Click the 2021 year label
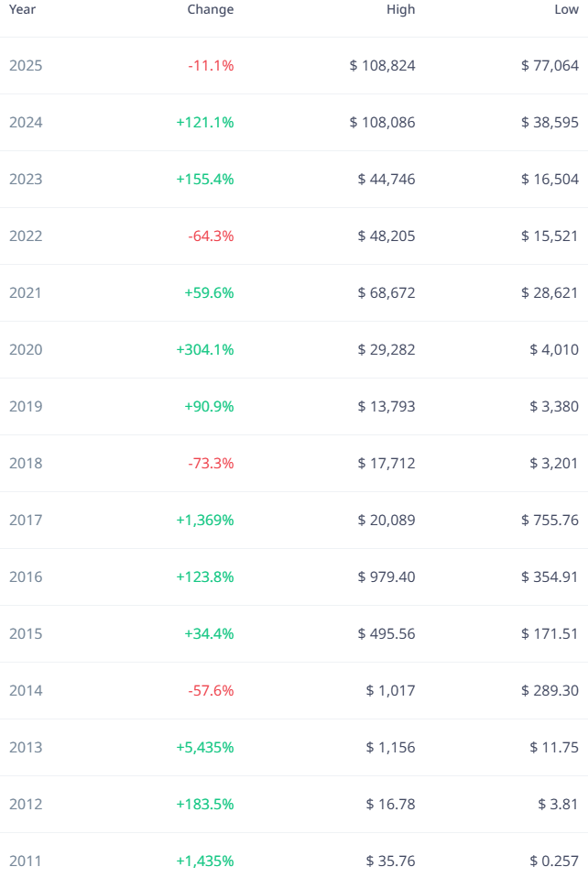The image size is (588, 889). (26, 292)
